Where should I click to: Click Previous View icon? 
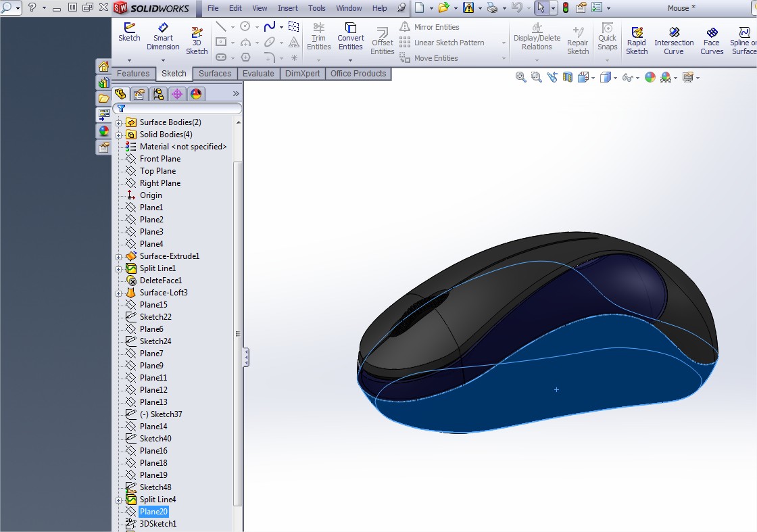point(552,77)
